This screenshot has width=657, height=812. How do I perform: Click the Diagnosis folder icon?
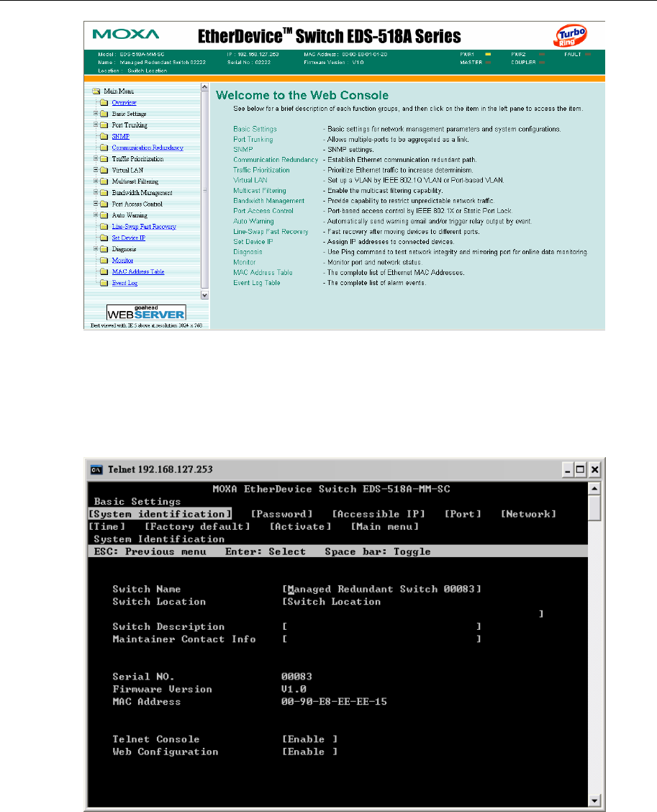[x=104, y=249]
